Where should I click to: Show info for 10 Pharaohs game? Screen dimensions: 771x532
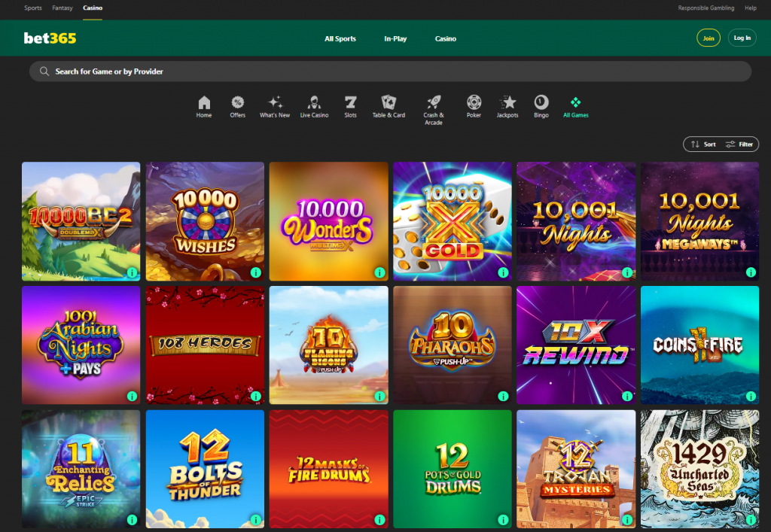503,396
